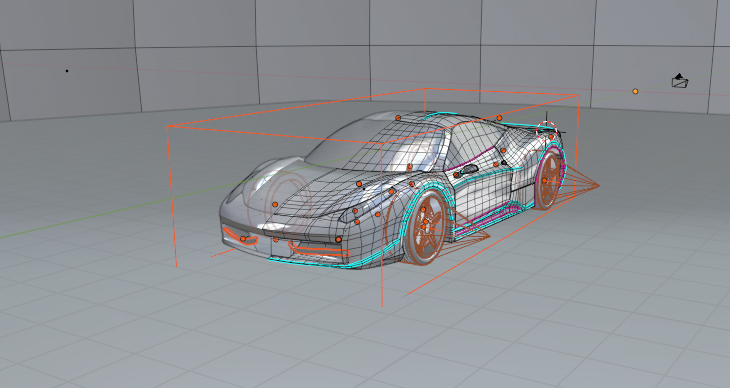Select the car's rear wheel

point(549,180)
